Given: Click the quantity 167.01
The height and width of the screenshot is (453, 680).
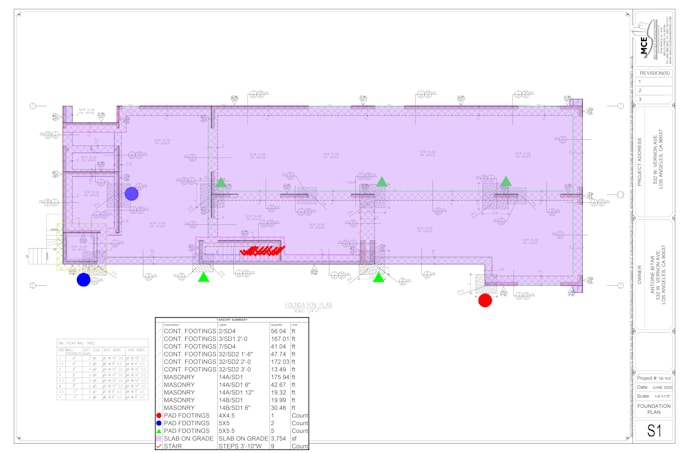Looking at the screenshot, I should [280, 339].
